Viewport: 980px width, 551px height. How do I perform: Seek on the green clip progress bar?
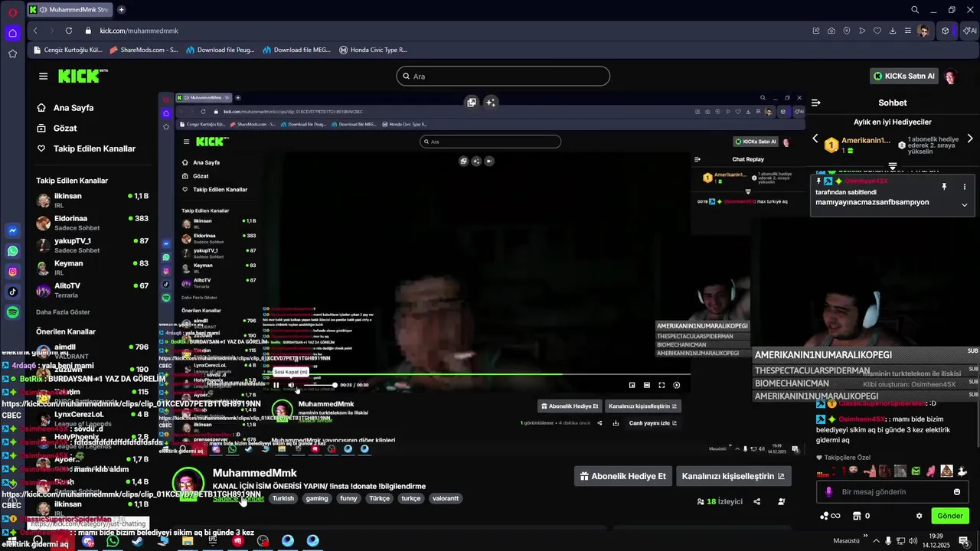click(476, 375)
